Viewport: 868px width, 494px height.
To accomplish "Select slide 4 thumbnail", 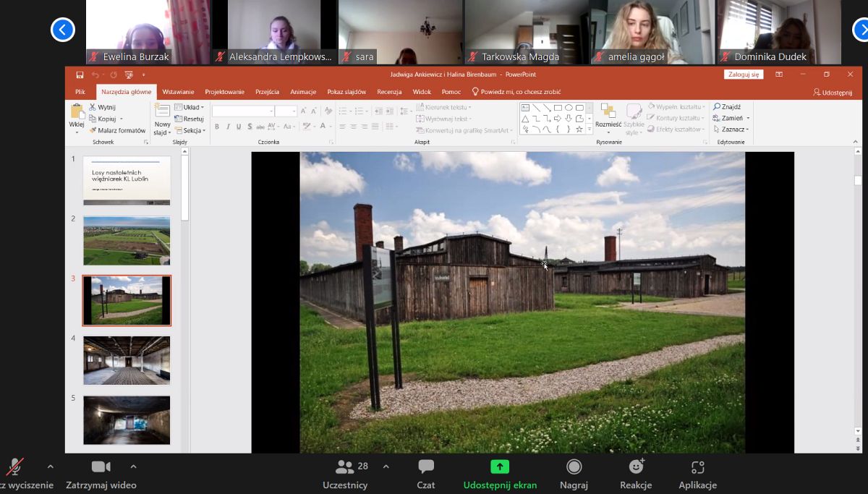I will (x=127, y=360).
